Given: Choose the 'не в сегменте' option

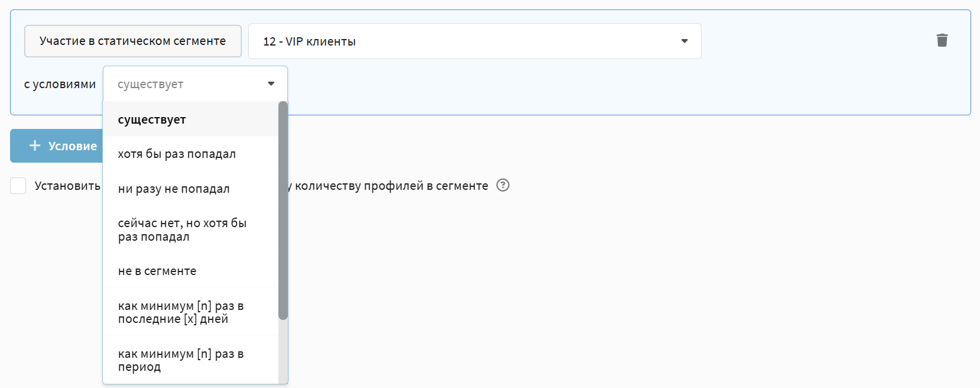Looking at the screenshot, I should point(157,271).
